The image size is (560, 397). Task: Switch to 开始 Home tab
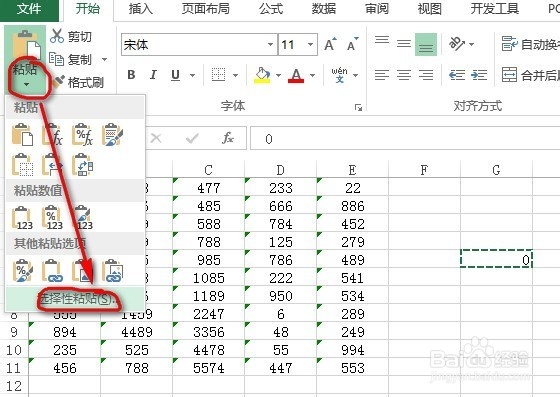point(88,9)
